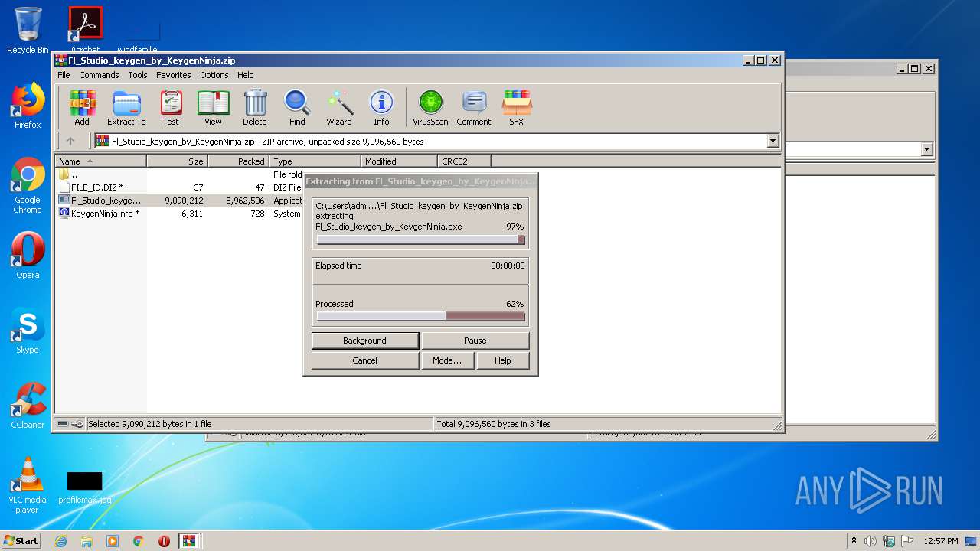Click the volume speaker tray icon
The width and height of the screenshot is (980, 551).
click(x=871, y=541)
